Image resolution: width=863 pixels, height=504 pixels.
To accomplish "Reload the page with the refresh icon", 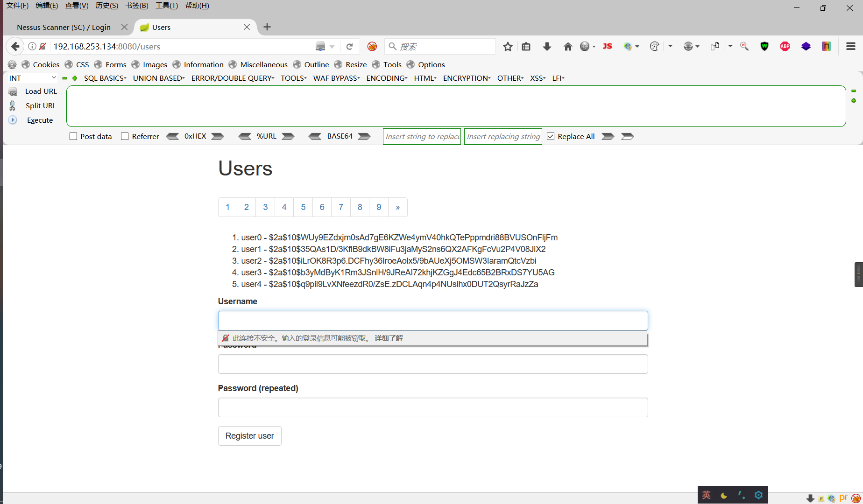I will point(349,46).
